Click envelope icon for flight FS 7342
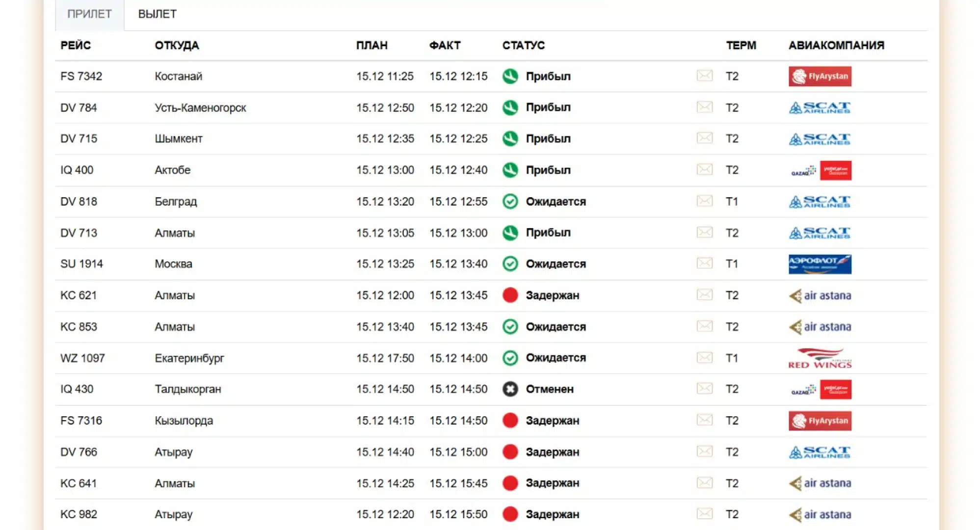Screen dimensions: 980x530 point(704,76)
